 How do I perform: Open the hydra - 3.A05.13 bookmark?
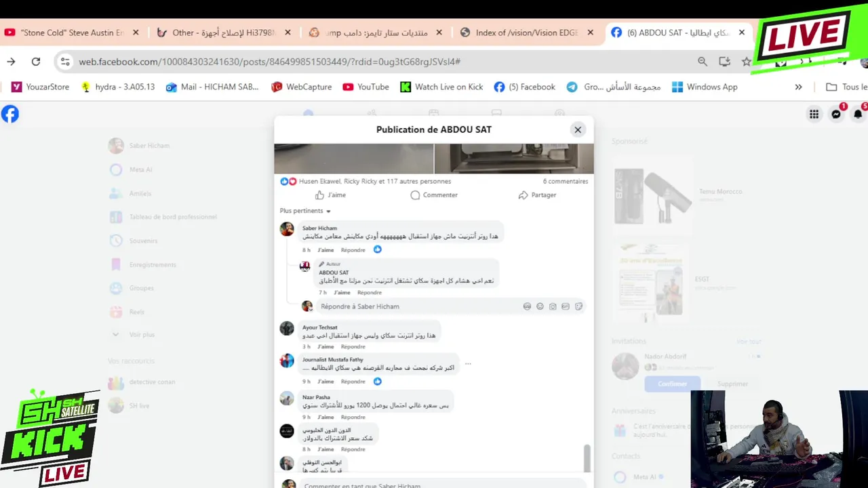[117, 87]
